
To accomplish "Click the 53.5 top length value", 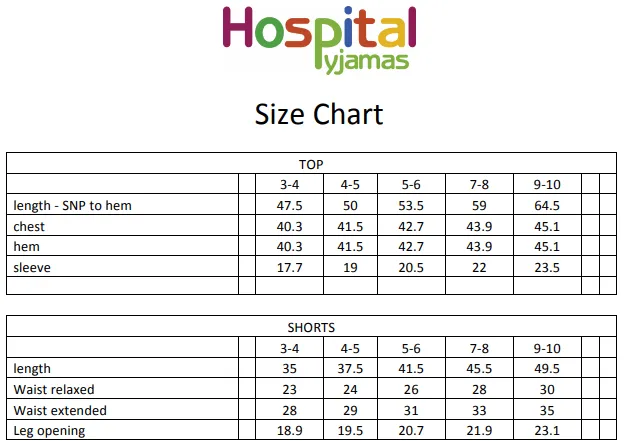I will [x=411, y=206].
